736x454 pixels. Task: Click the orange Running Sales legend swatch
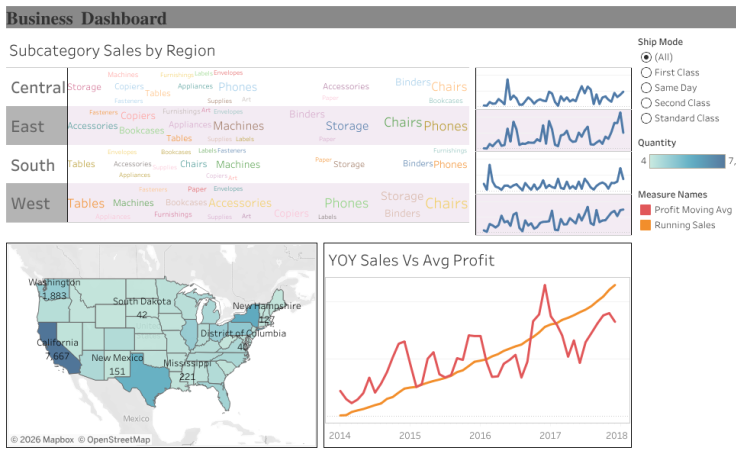645,225
